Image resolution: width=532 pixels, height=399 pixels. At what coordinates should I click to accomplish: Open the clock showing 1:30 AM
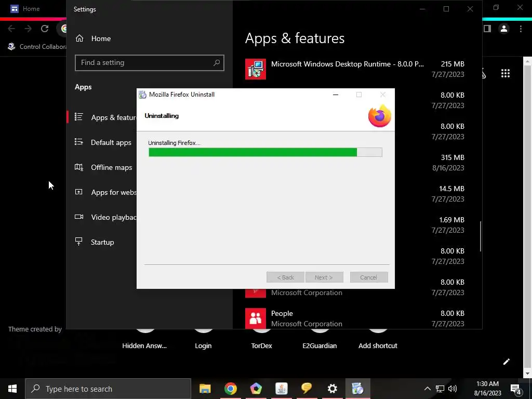[x=487, y=389]
